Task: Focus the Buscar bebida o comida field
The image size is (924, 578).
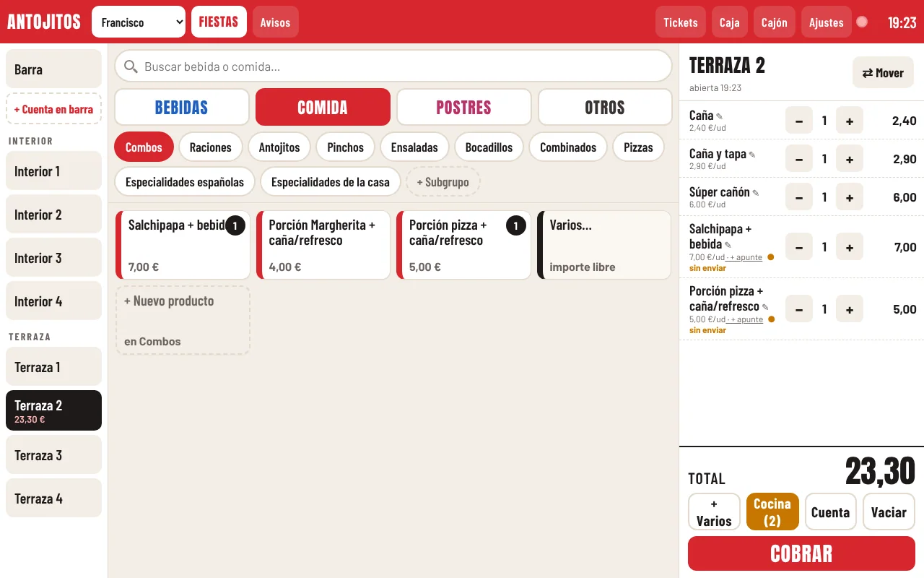Action: [x=393, y=66]
